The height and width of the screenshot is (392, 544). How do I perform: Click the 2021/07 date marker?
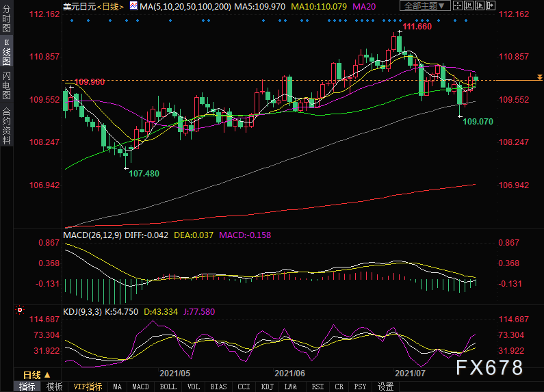[410, 374]
